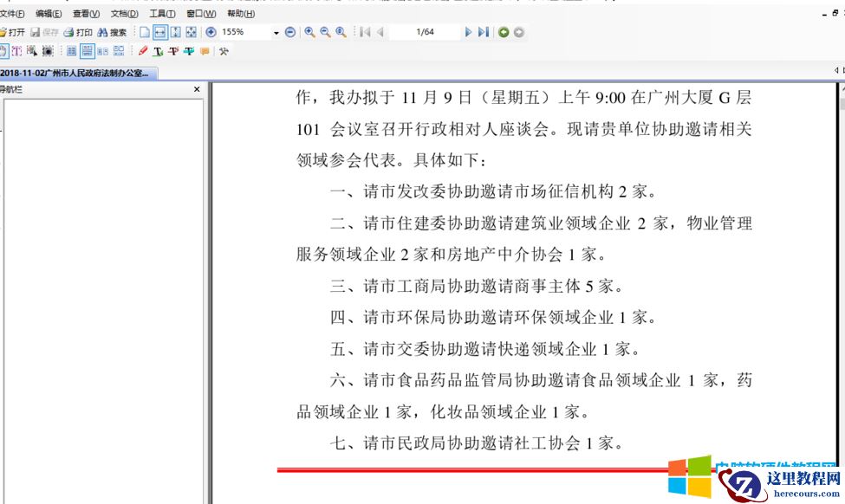Zoom in on the document

pyautogui.click(x=309, y=32)
